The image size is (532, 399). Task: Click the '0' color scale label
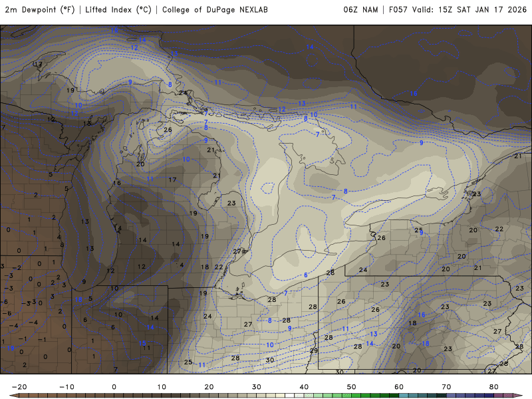point(114,387)
